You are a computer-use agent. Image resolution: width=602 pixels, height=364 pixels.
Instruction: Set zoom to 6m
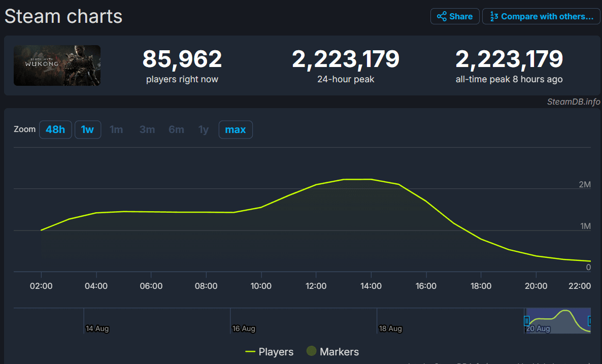(x=176, y=129)
